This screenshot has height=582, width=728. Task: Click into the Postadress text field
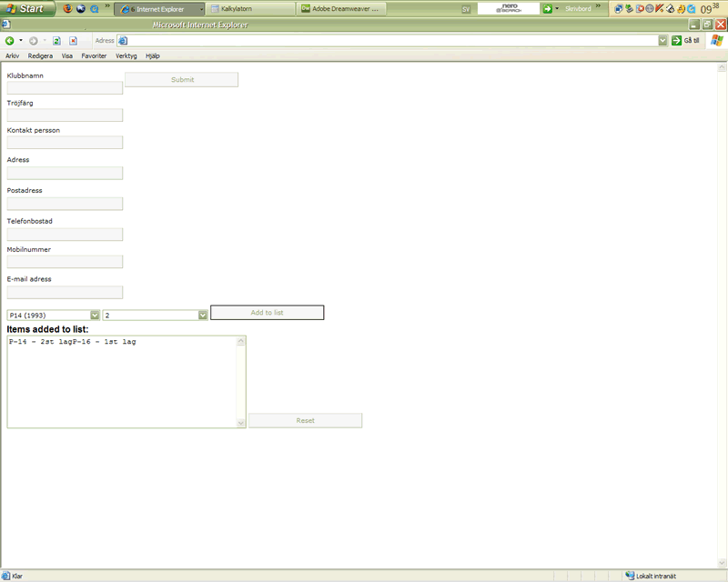(65, 204)
